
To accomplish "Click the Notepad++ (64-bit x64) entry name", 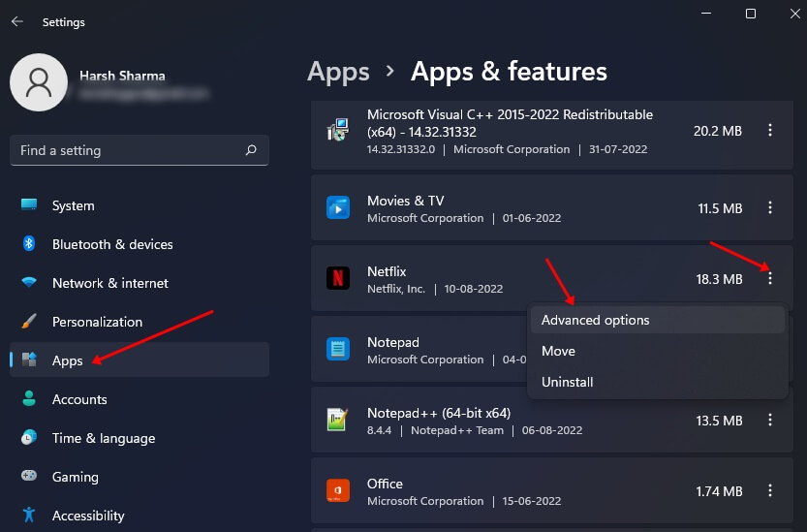I will [x=439, y=413].
